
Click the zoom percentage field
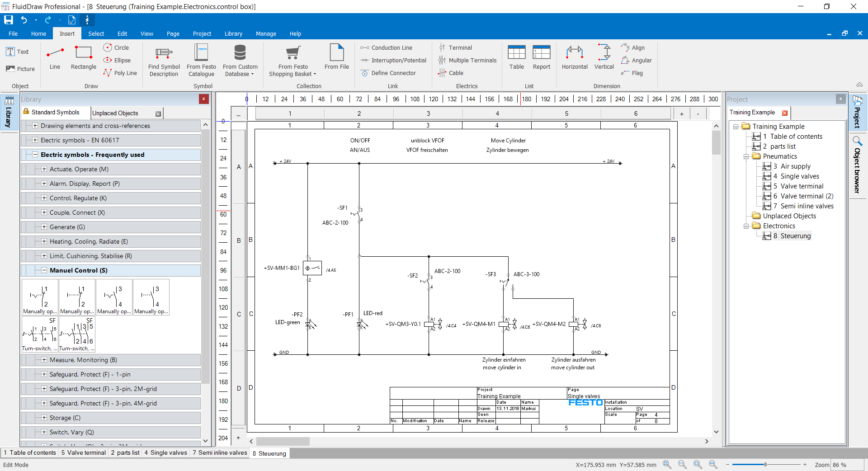pyautogui.click(x=847, y=465)
